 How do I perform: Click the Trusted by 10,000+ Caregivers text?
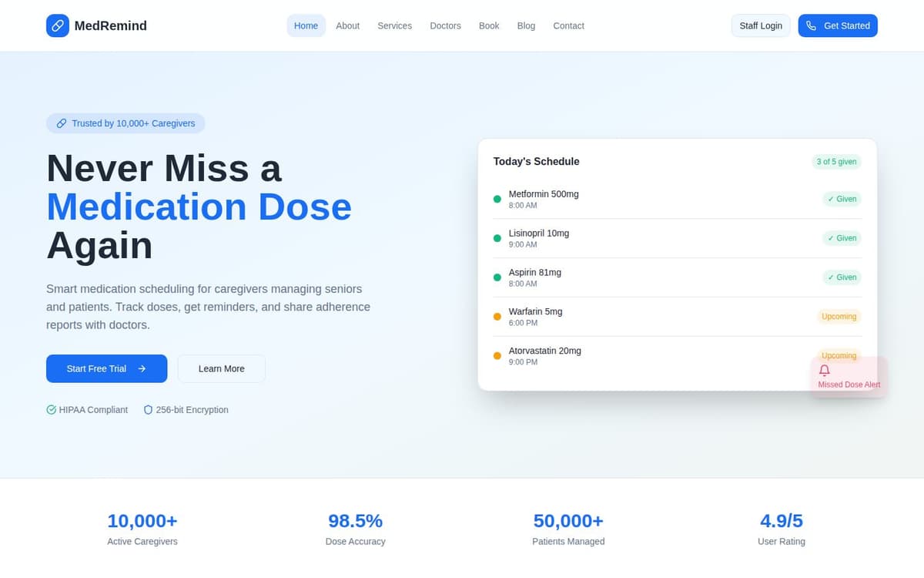pyautogui.click(x=133, y=123)
